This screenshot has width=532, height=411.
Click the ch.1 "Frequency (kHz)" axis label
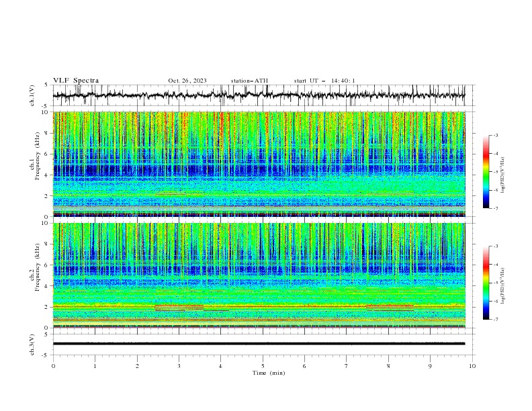point(37,154)
